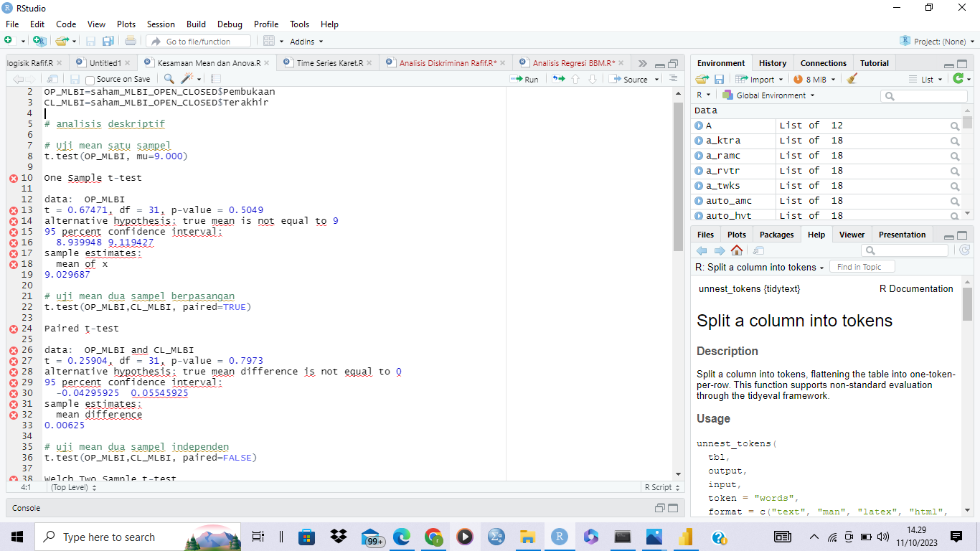Image resolution: width=980 pixels, height=551 pixels.
Task: Click the home icon in Help pane
Action: tap(737, 250)
